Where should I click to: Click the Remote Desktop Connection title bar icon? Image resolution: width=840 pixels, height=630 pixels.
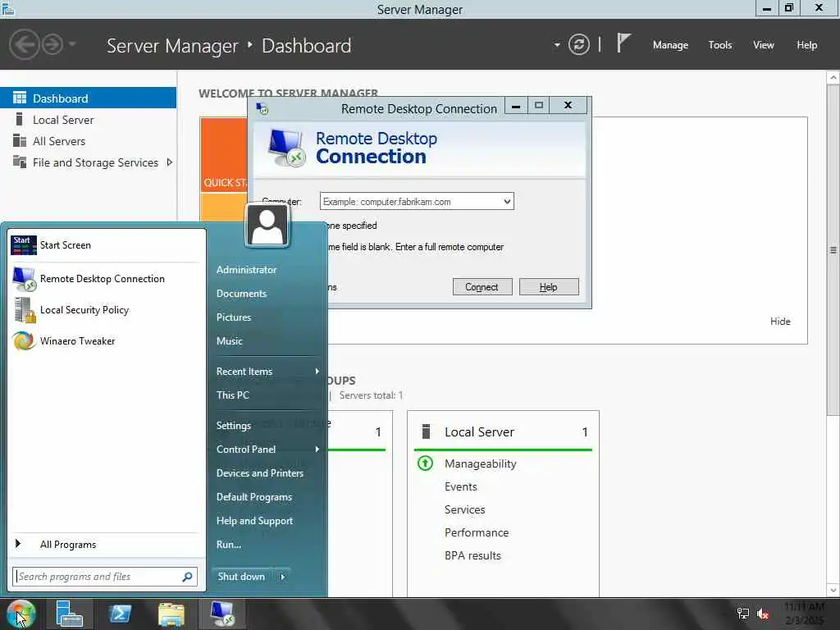(262, 109)
